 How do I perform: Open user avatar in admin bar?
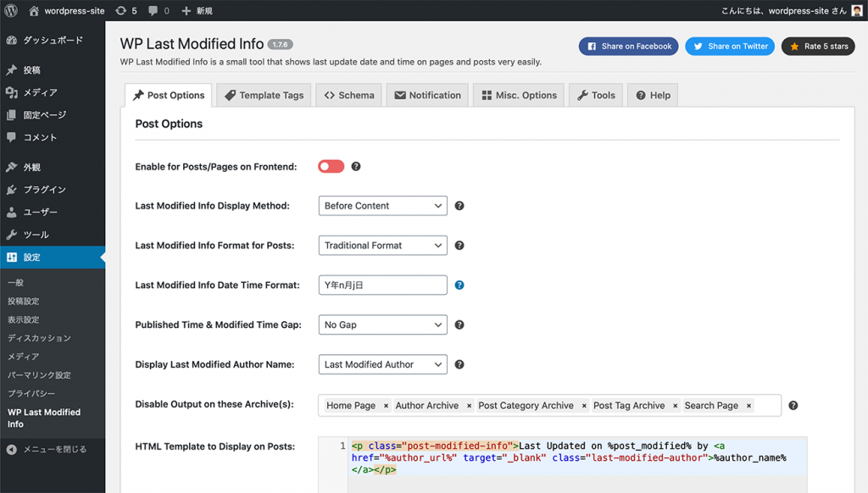point(856,10)
